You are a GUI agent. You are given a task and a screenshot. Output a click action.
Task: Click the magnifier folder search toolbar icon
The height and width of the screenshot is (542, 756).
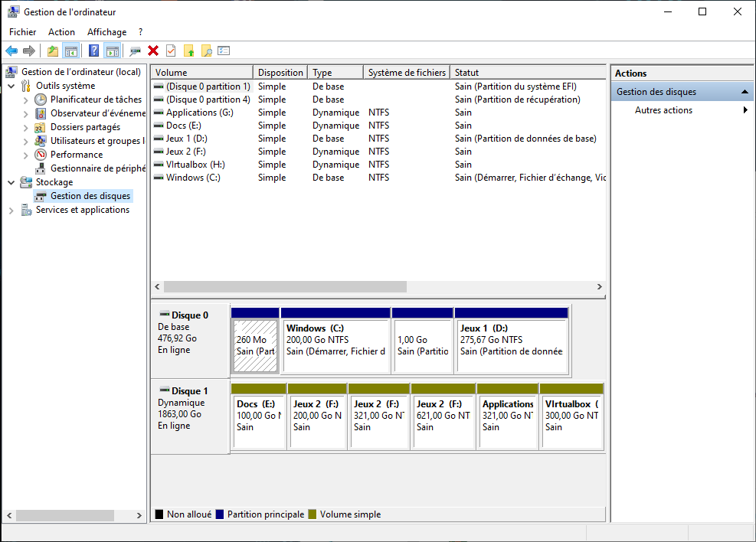(206, 51)
